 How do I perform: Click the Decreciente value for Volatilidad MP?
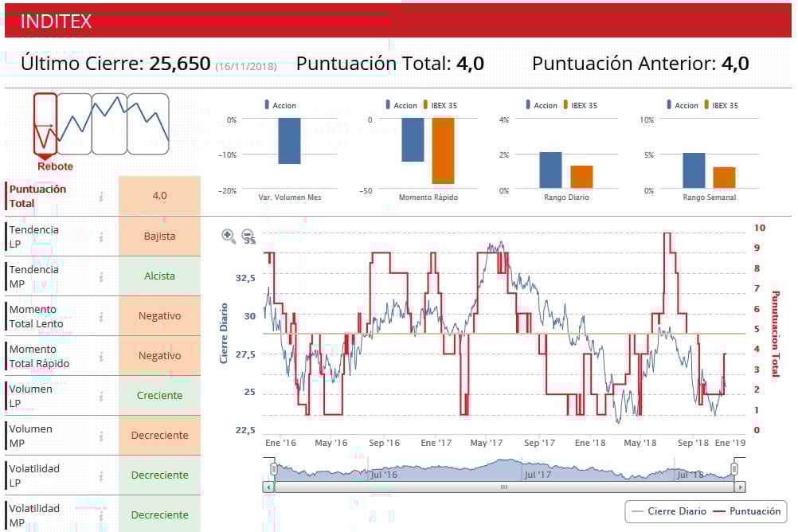pyautogui.click(x=160, y=514)
